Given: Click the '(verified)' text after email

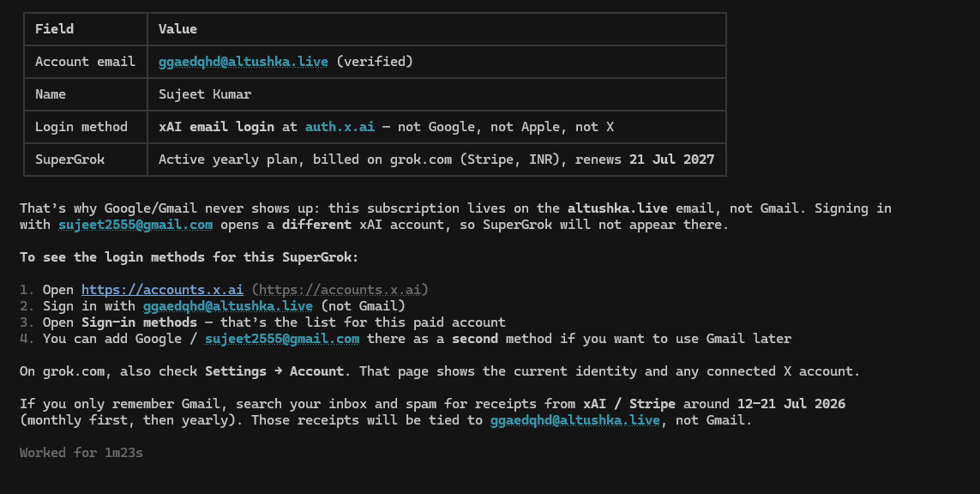Looking at the screenshot, I should coord(375,61).
